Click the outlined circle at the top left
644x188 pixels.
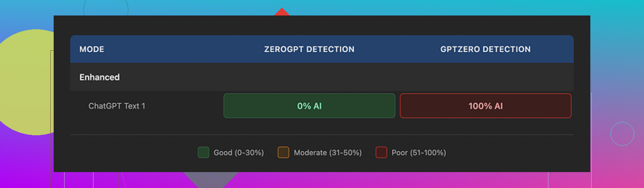pos(105,9)
